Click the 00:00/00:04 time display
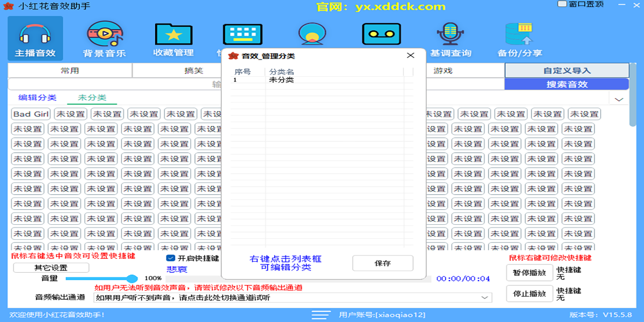Image resolution: width=644 pixels, height=322 pixels. [463, 279]
